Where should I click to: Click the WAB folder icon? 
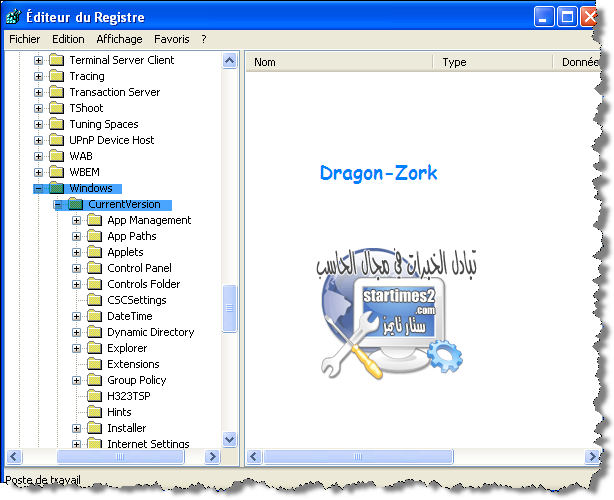(x=57, y=156)
